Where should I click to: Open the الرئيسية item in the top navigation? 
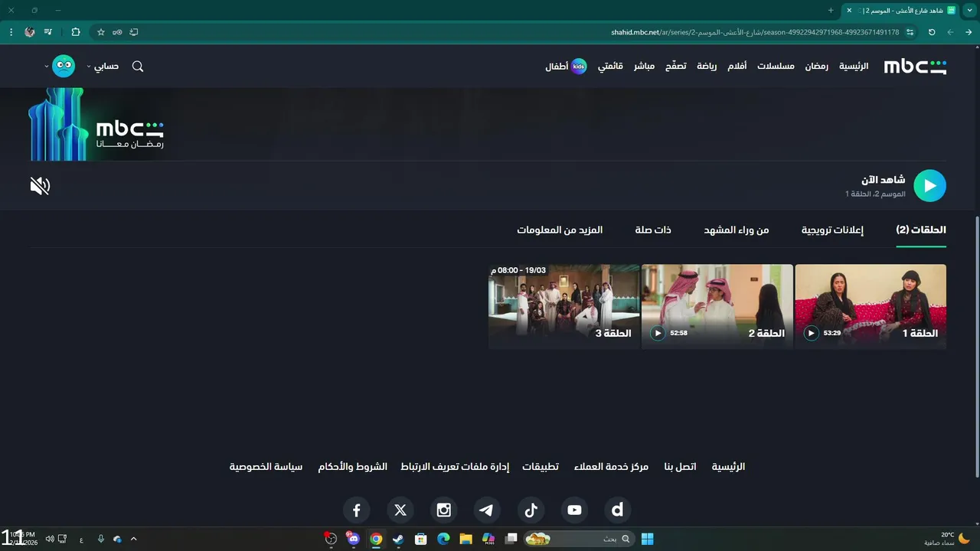click(854, 67)
